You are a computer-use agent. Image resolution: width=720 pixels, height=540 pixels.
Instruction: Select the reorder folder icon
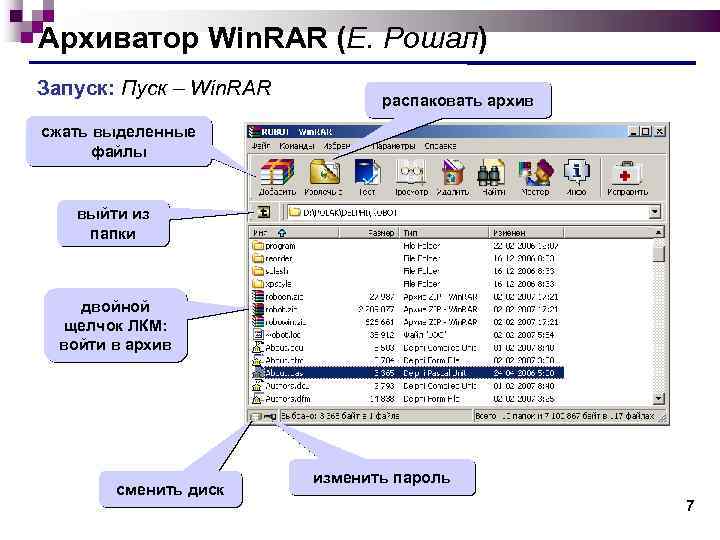tap(258, 259)
